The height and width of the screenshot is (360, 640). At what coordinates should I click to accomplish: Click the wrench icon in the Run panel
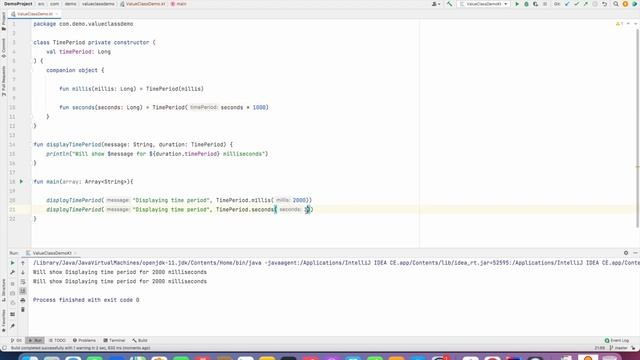click(12, 272)
